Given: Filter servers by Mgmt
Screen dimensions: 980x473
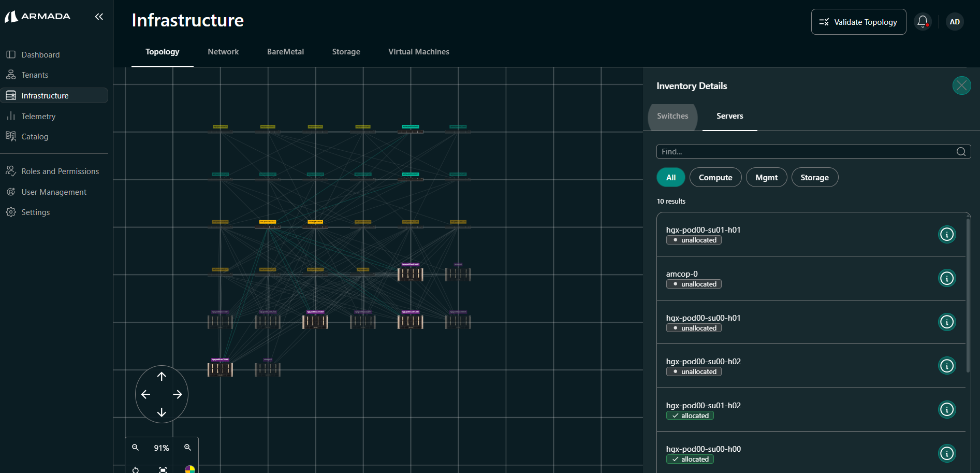Looking at the screenshot, I should coord(766,178).
